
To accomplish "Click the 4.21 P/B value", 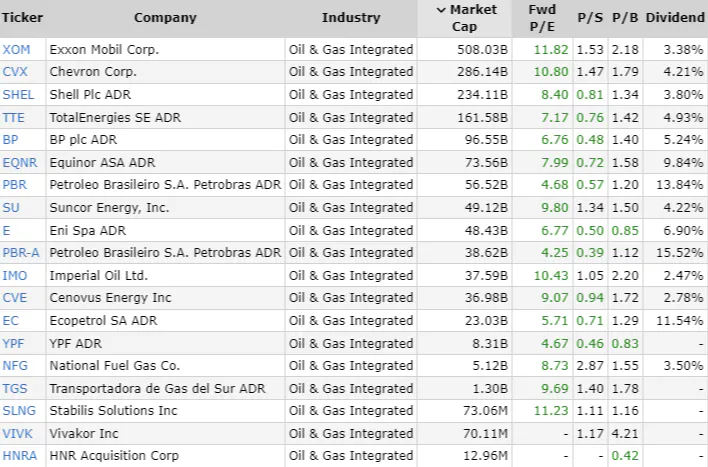I will point(625,434).
